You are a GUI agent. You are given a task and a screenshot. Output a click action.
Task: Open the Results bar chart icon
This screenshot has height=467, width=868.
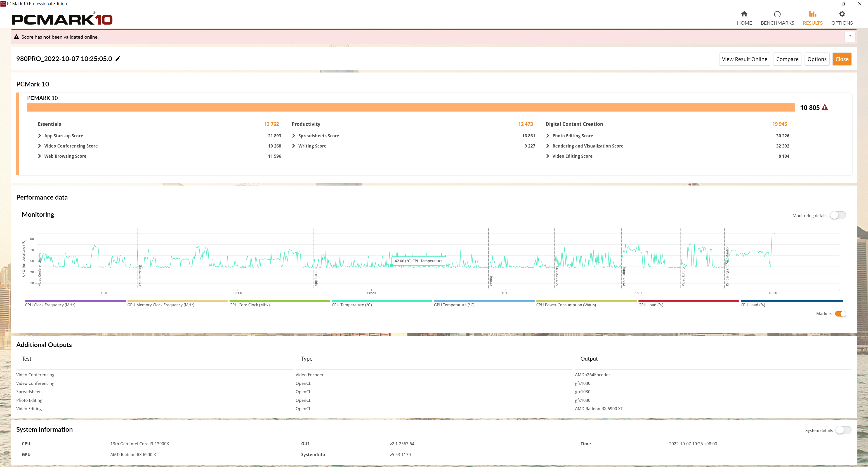(x=812, y=14)
